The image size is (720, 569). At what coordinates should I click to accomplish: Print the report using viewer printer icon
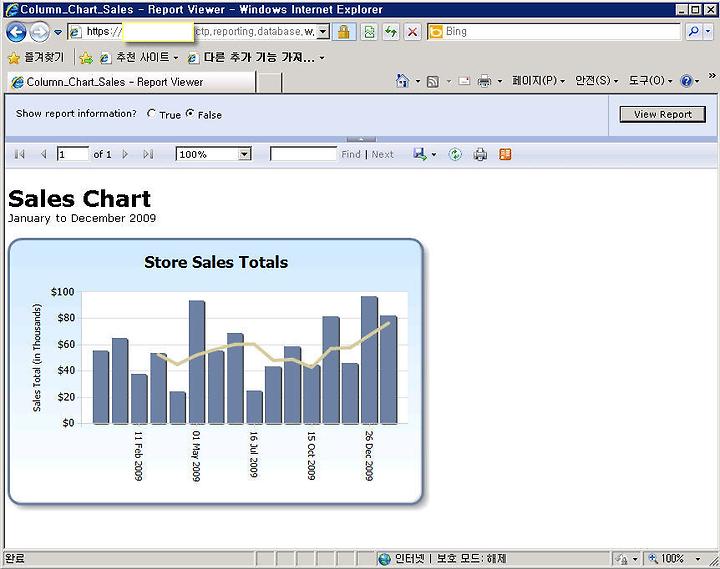(480, 154)
